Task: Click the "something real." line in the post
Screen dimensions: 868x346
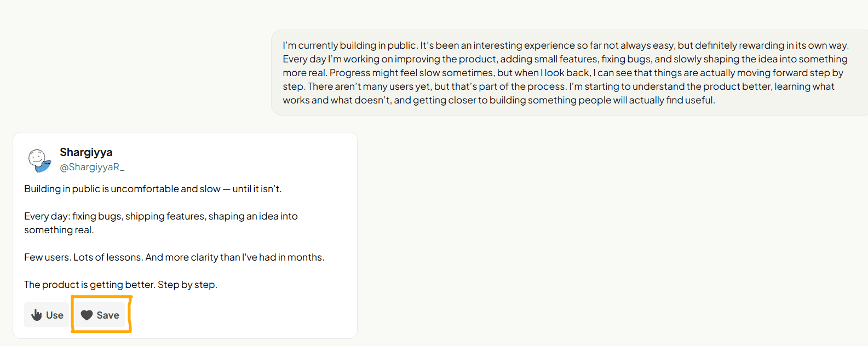Action: 59,230
